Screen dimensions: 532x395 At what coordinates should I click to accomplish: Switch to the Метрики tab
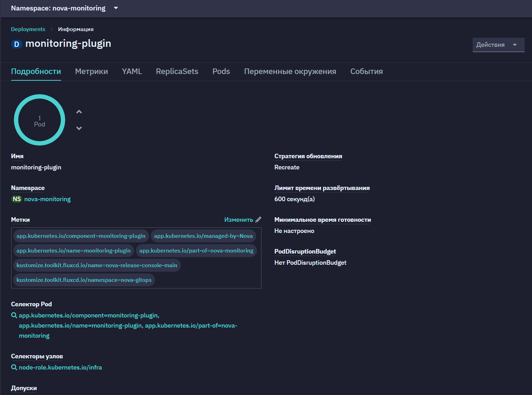[x=91, y=72]
